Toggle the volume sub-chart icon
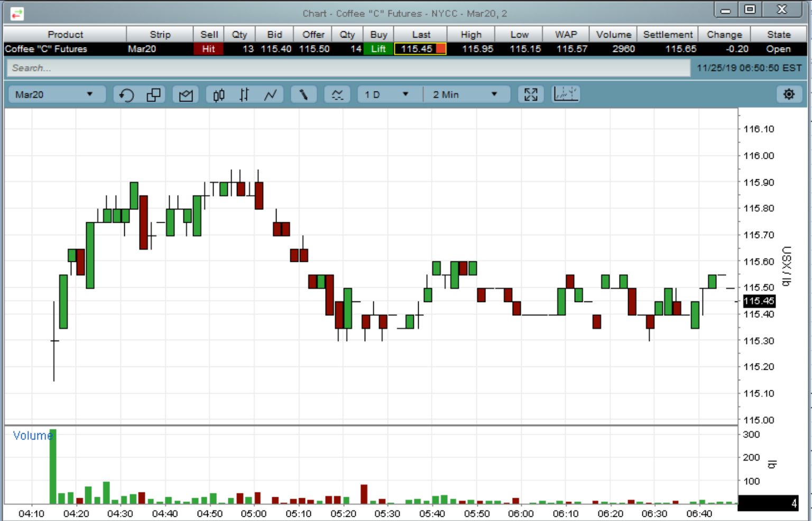 pos(566,95)
